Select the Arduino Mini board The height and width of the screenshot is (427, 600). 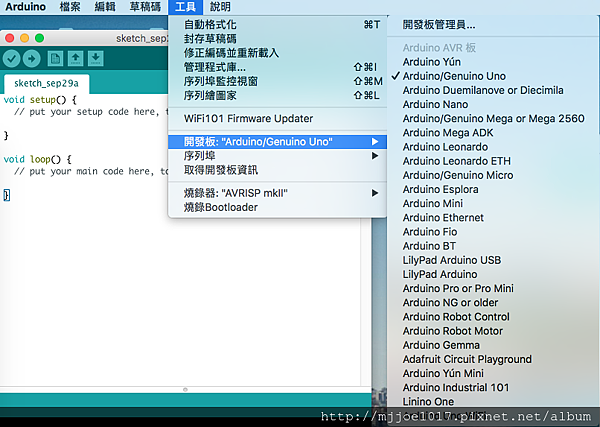493,203
